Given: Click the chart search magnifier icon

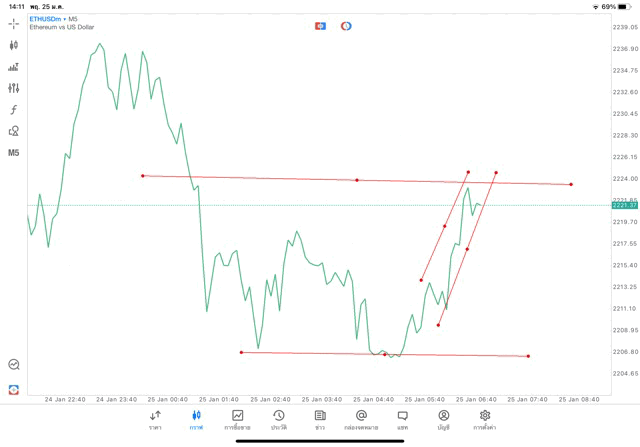Looking at the screenshot, I should pyautogui.click(x=14, y=365).
